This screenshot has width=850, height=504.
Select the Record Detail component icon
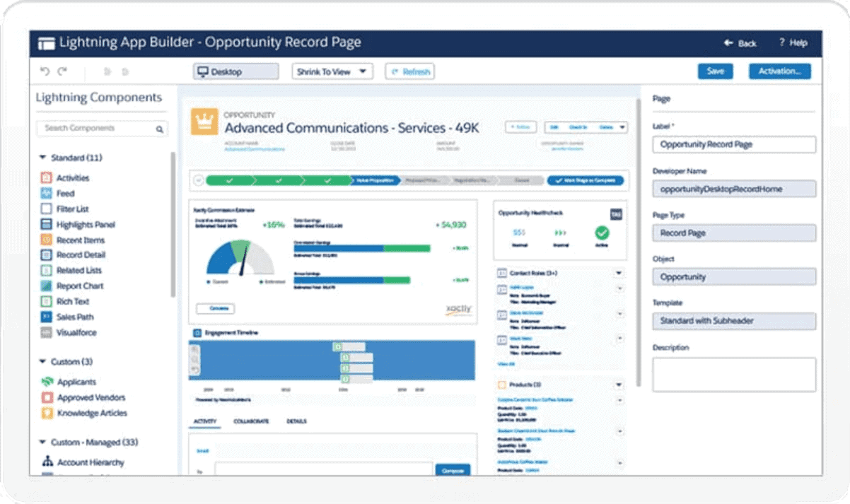tap(47, 254)
